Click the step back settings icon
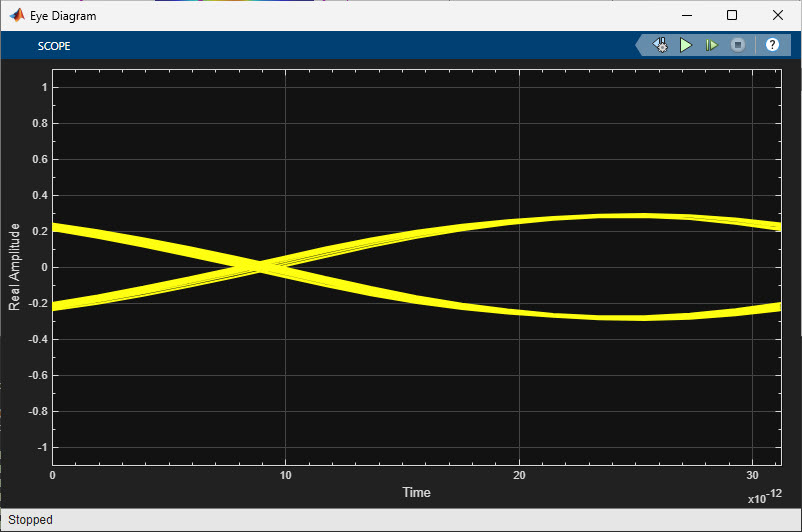This screenshot has height=532, width=802. (660, 45)
